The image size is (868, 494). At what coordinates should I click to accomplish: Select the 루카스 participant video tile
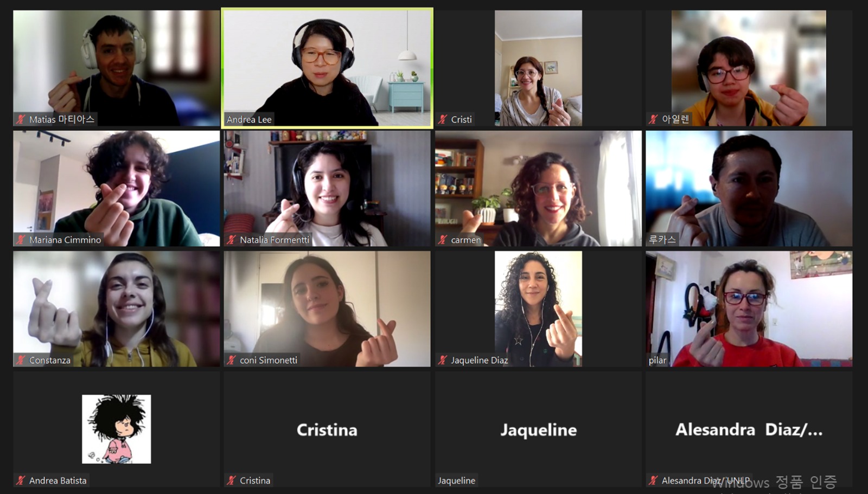click(749, 189)
